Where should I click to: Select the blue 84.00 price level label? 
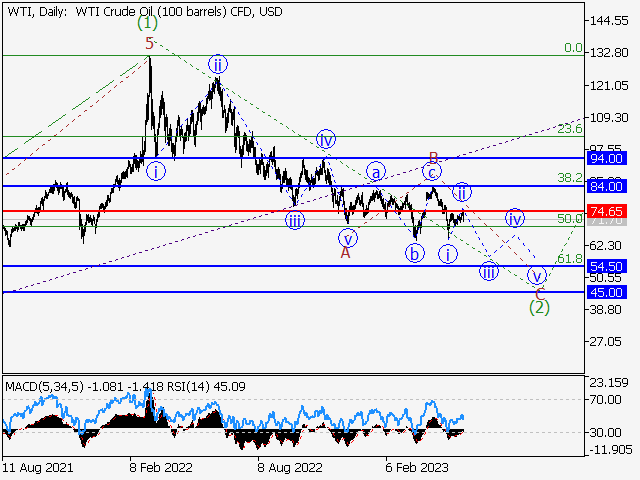pos(607,187)
